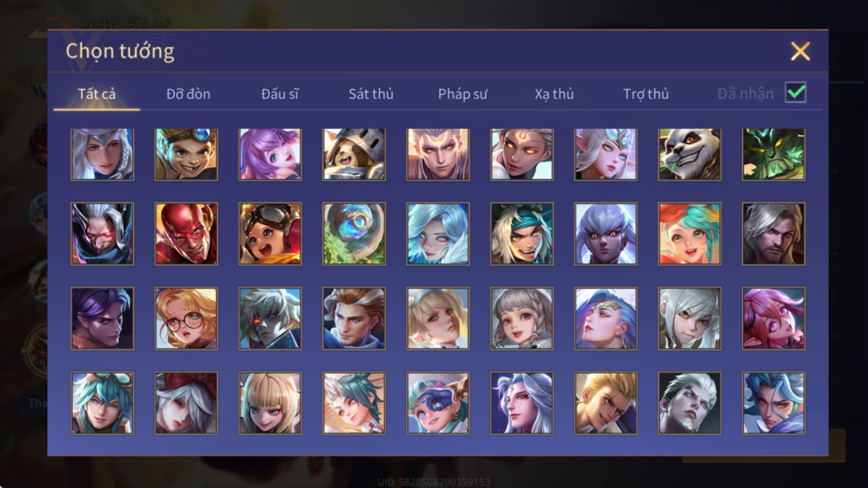The width and height of the screenshot is (868, 488).
Task: Pick the armored bear knight hero
Action: pyautogui.click(x=354, y=154)
